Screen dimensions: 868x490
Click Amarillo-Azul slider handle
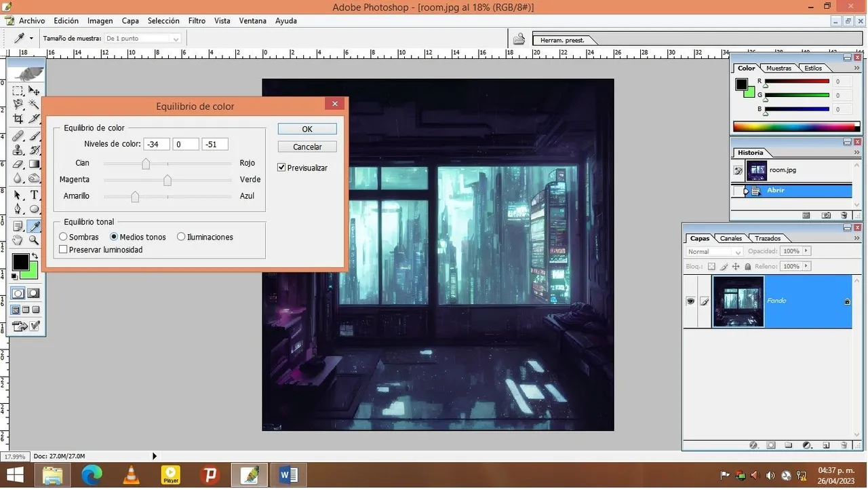(135, 197)
